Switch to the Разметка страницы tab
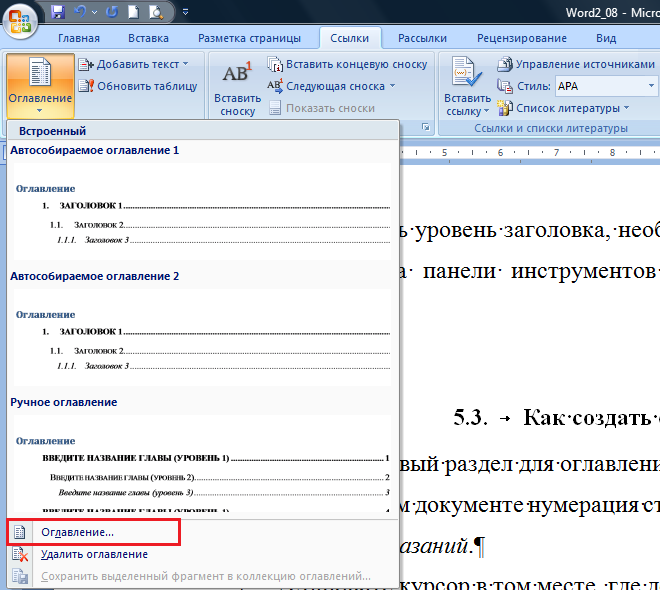The width and height of the screenshot is (660, 590). coord(249,38)
